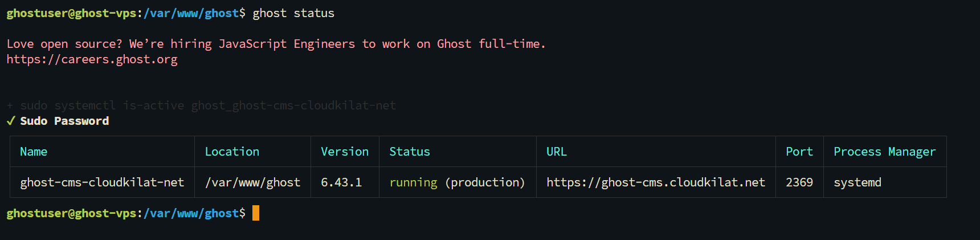Open the https://careers.ghost.org link
Image resolution: width=980 pixels, height=240 pixels.
coord(92,59)
